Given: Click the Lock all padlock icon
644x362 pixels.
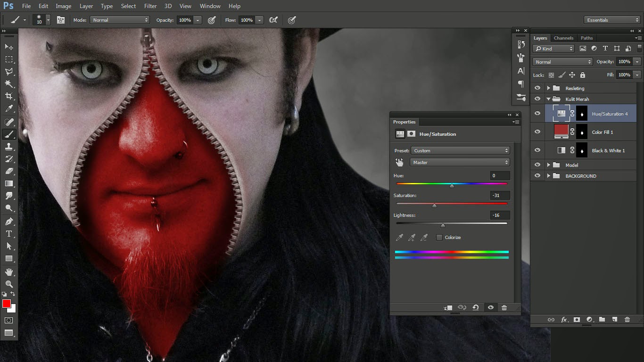Looking at the screenshot, I should coord(583,75).
